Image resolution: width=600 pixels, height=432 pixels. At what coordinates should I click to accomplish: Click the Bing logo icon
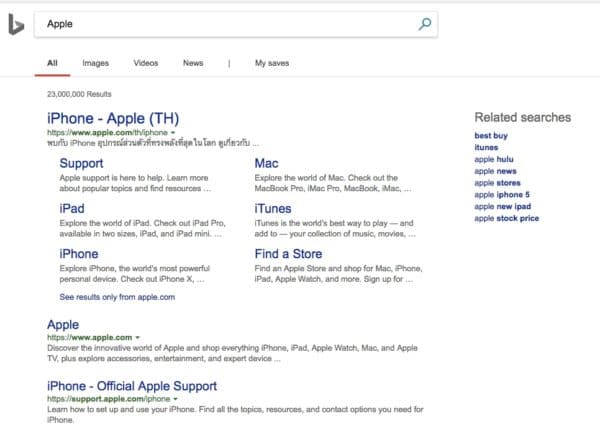tap(16, 24)
